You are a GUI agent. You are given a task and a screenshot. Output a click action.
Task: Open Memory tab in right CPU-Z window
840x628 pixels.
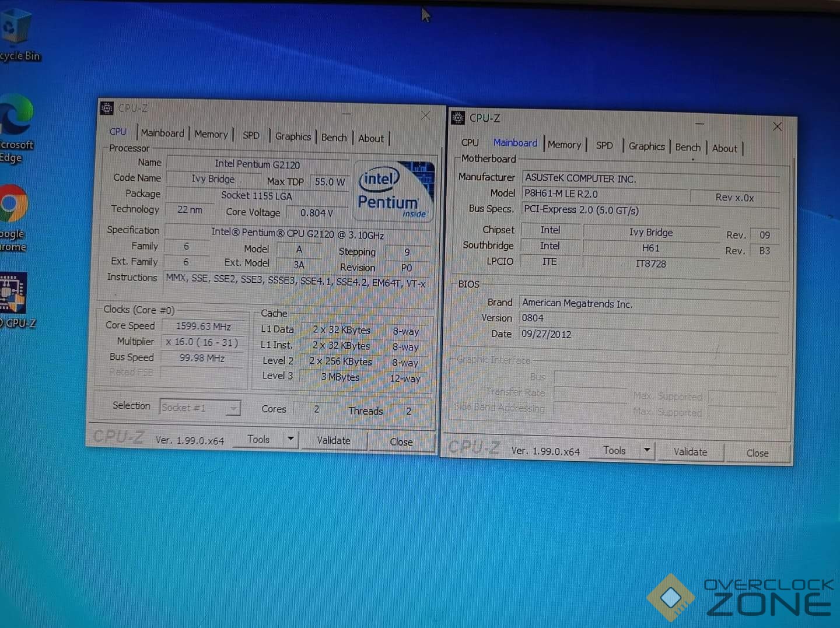[x=564, y=145]
